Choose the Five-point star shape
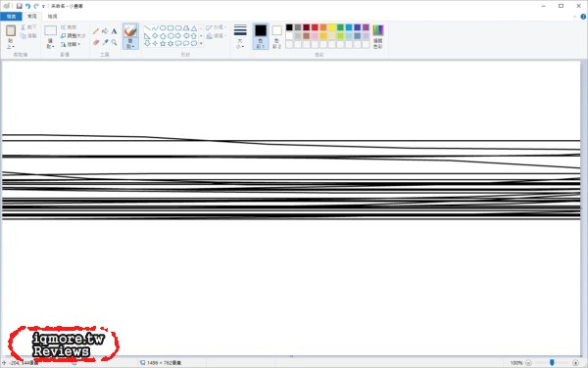The image size is (588, 368). click(163, 43)
